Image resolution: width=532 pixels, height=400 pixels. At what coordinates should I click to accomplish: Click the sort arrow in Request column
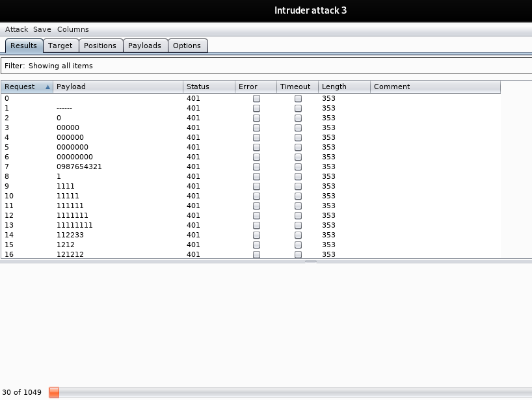(x=47, y=87)
